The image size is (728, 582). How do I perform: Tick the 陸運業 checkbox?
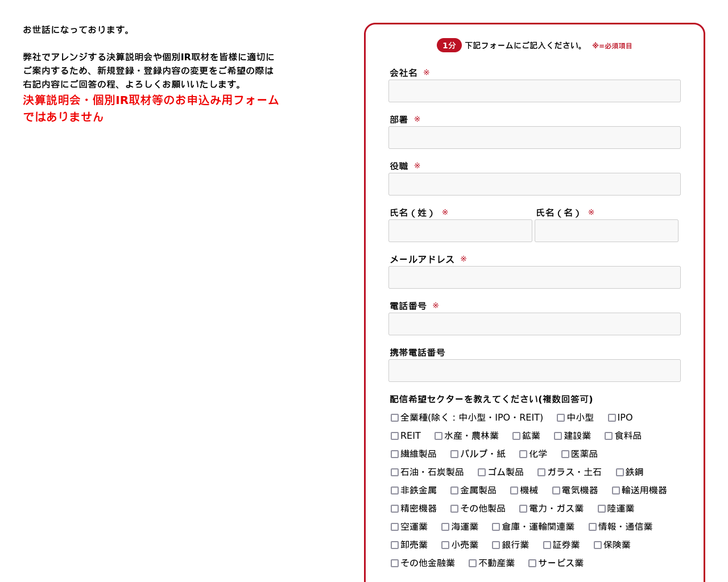602,509
